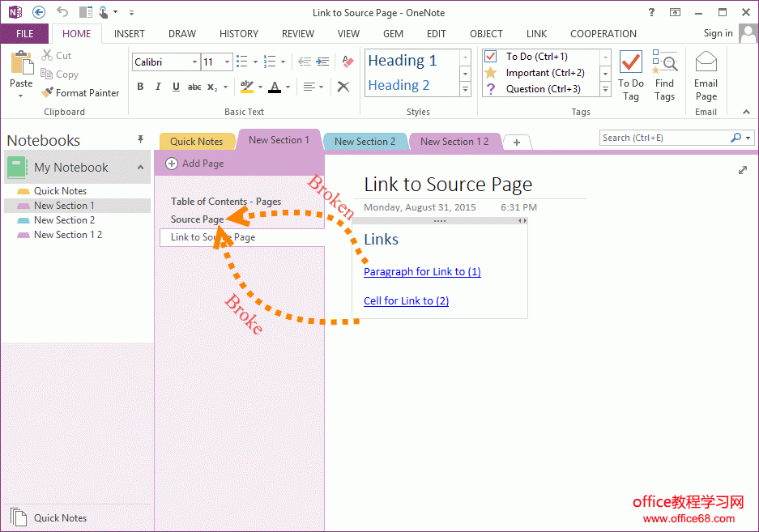This screenshot has width=759, height=532.
Task: Click the text highlight color button
Action: tap(246, 87)
